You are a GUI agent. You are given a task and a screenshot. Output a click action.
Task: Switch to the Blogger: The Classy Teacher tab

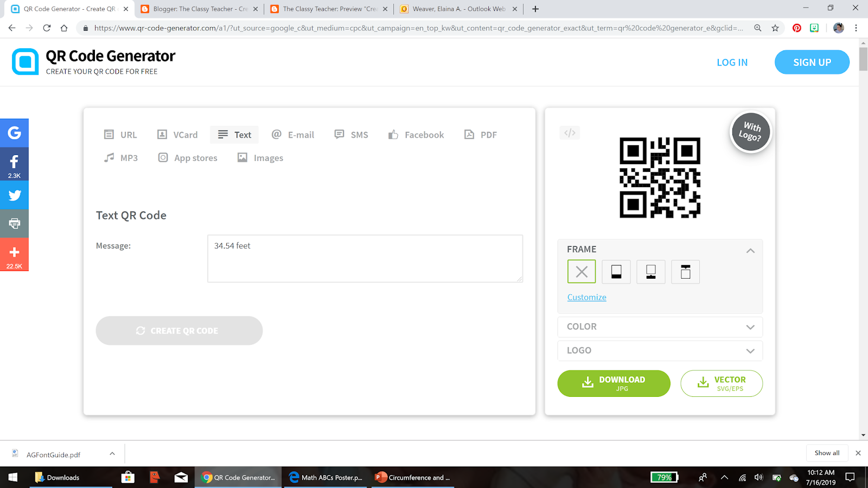(199, 9)
